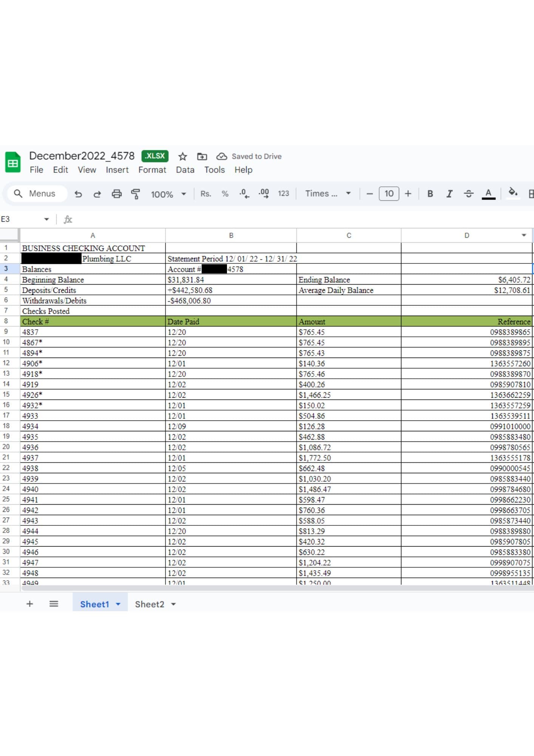Toggle bold formatting
Image resolution: width=534 pixels, height=756 pixels.
(430, 194)
